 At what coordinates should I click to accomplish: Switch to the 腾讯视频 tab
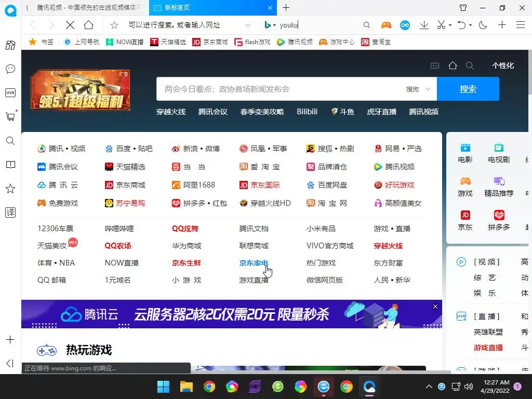85,7
